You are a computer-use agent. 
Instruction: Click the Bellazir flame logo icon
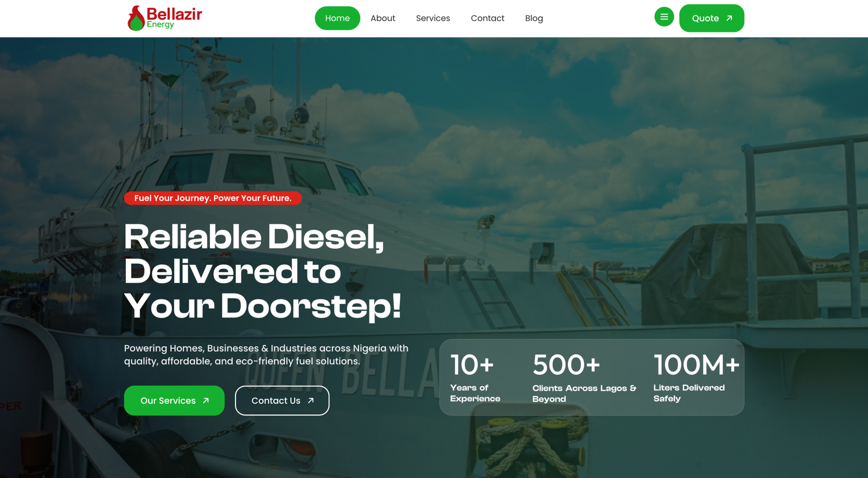[x=136, y=18]
